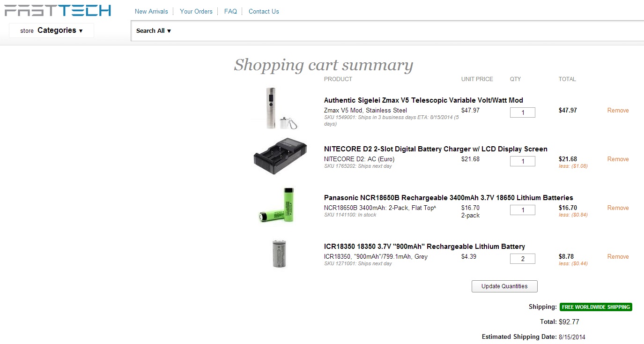
Task: Open the Sigelei Zmax V5 product thumbnail
Action: (274, 108)
